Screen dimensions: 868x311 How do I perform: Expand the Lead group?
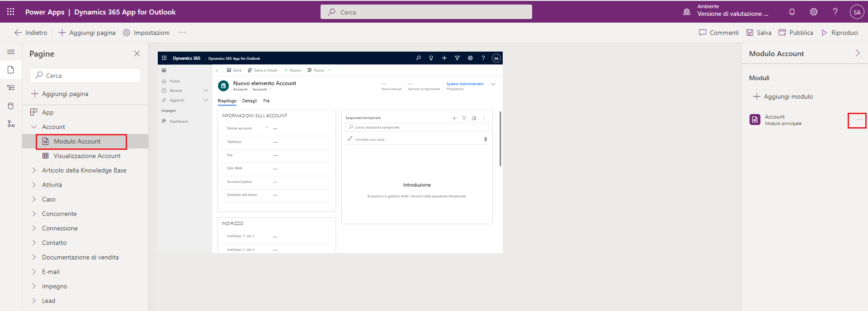click(34, 301)
